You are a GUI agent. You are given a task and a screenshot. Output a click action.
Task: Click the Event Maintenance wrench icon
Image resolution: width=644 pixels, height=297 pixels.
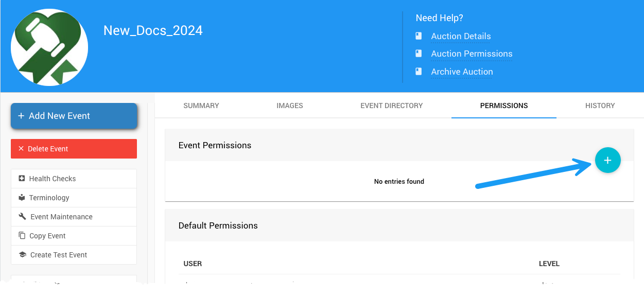[22, 217]
